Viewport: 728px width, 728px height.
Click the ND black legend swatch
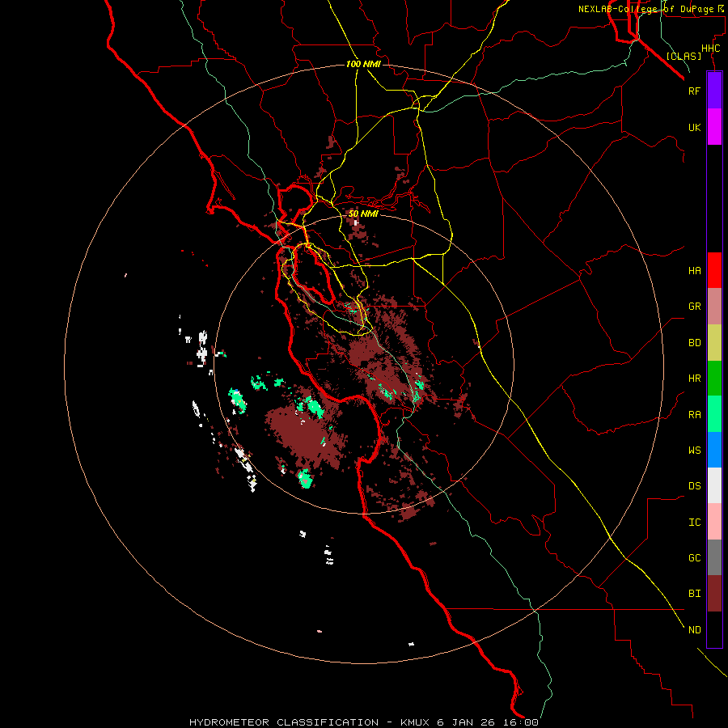[714, 629]
